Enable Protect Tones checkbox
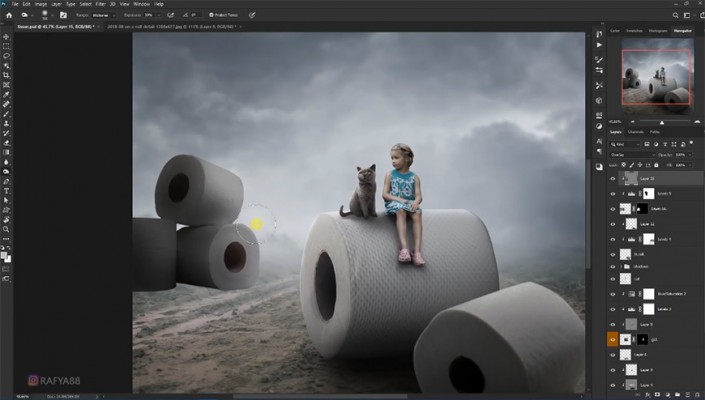The width and height of the screenshot is (705, 400). (x=211, y=15)
